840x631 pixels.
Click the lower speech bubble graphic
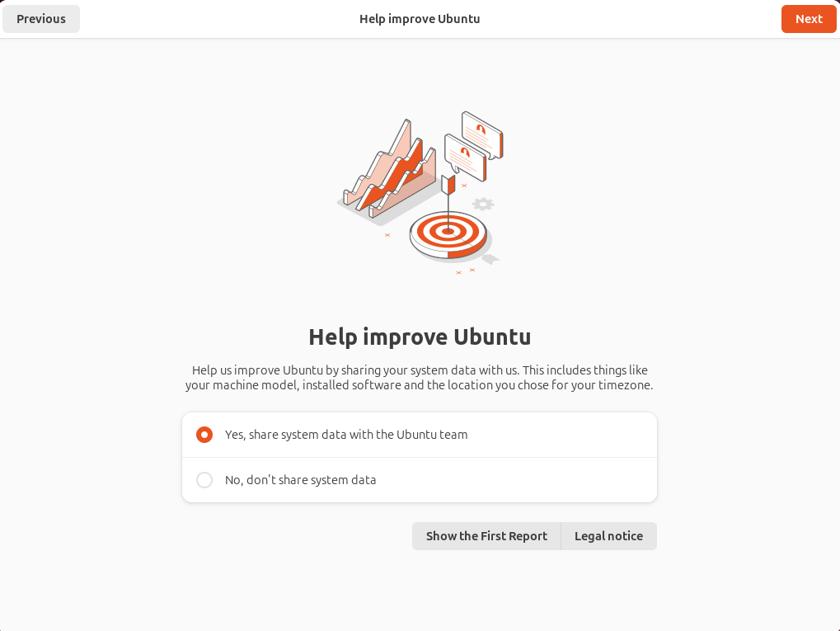pos(465,158)
